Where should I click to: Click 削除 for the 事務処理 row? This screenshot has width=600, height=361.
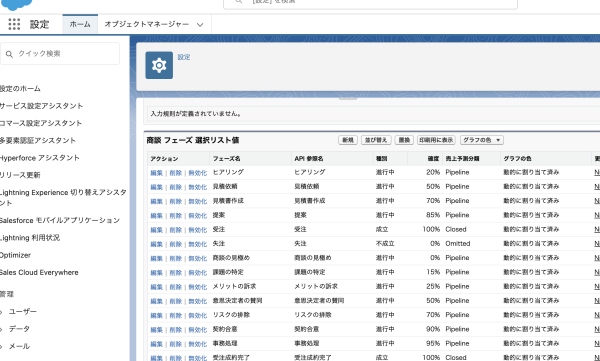176,344
